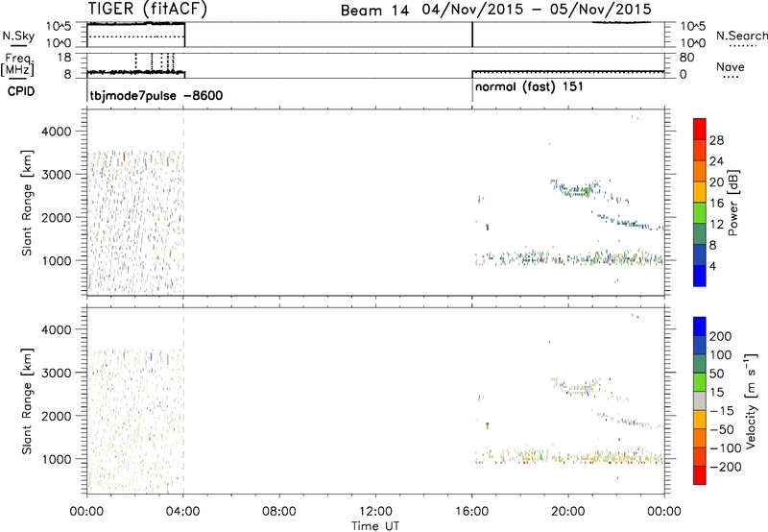This screenshot has height=532, width=768.
Task: Pick the red bottom Velocity segment below -200
Action: tap(700, 475)
